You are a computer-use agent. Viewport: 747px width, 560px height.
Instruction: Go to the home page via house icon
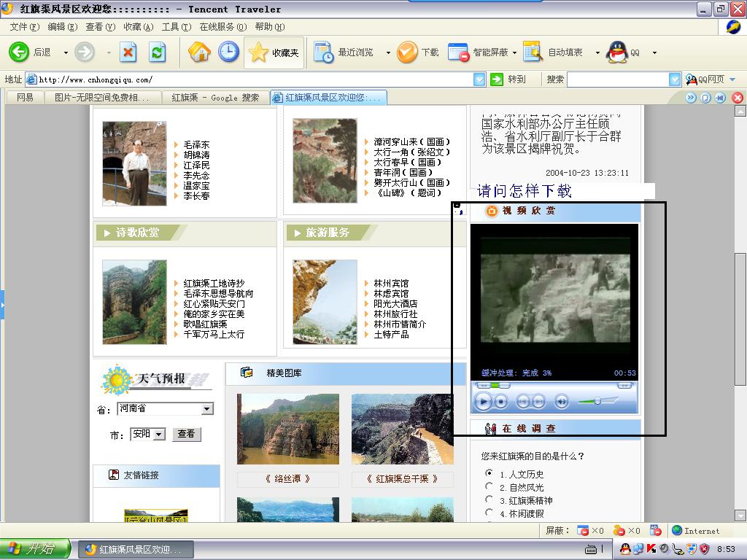click(199, 52)
